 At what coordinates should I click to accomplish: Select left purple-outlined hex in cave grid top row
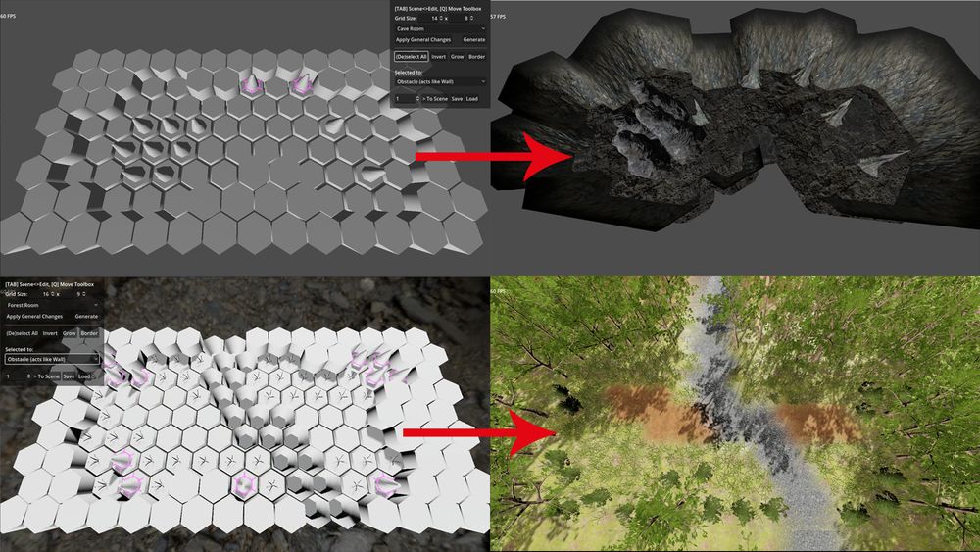pyautogui.click(x=251, y=85)
